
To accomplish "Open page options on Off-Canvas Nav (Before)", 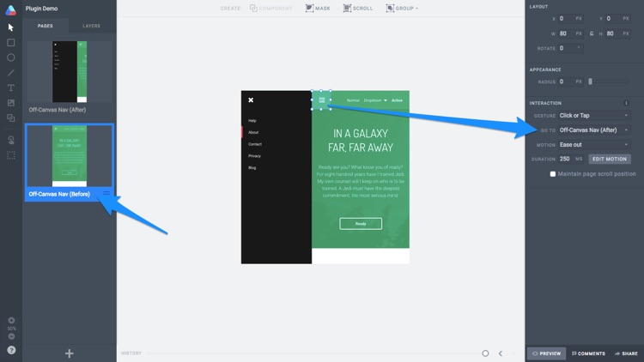I will pos(106,193).
